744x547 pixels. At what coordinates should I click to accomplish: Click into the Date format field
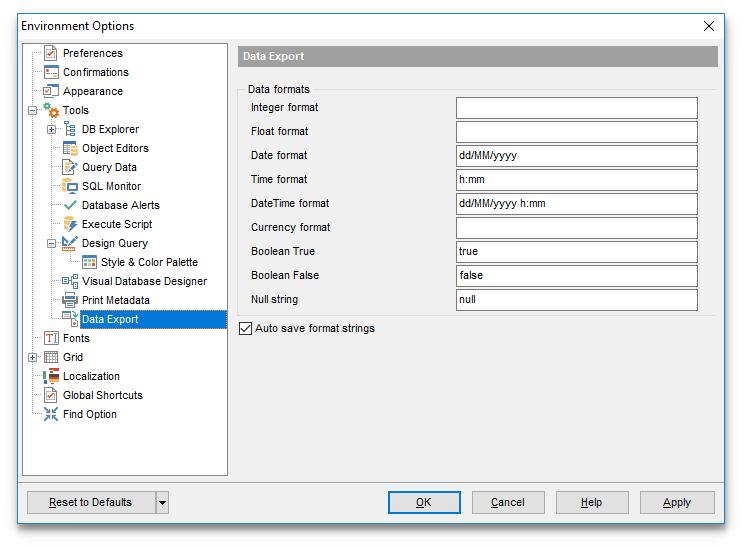point(576,156)
